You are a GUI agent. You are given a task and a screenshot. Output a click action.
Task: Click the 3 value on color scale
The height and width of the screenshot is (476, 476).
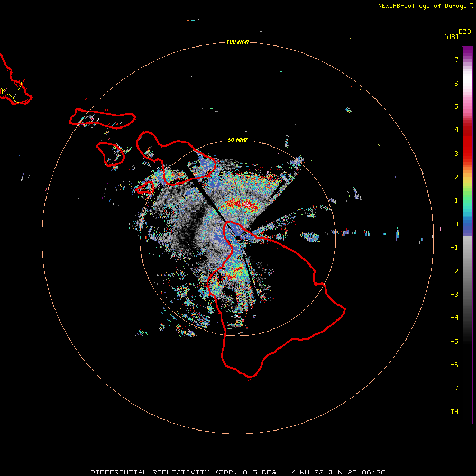pyautogui.click(x=456, y=153)
